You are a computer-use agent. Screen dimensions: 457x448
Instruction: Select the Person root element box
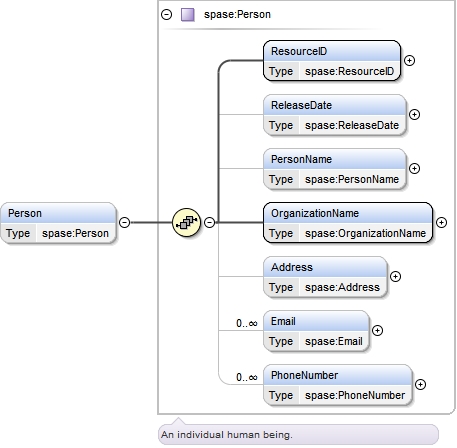(58, 223)
